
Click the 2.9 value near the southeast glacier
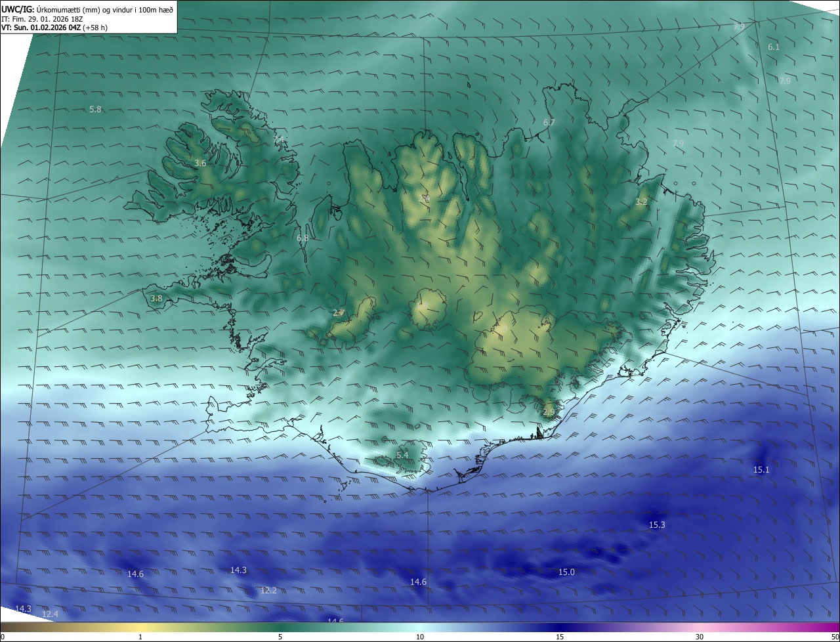coord(549,412)
